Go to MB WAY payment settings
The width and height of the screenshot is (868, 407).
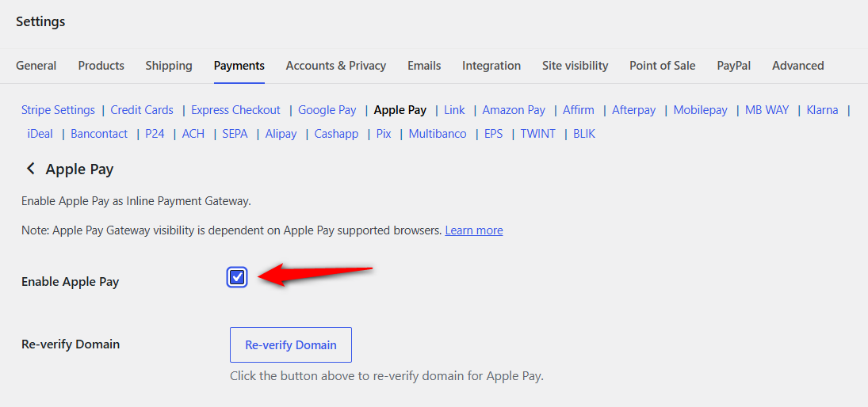[x=767, y=110]
